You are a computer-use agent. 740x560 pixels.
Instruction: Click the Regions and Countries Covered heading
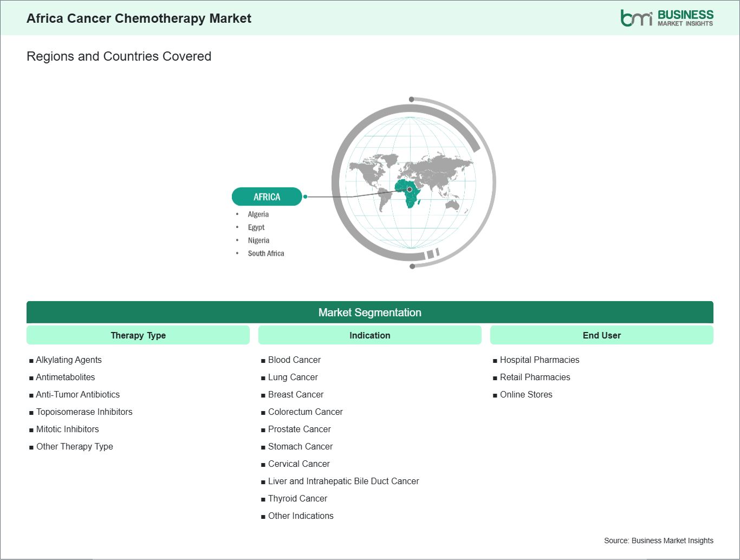click(119, 56)
